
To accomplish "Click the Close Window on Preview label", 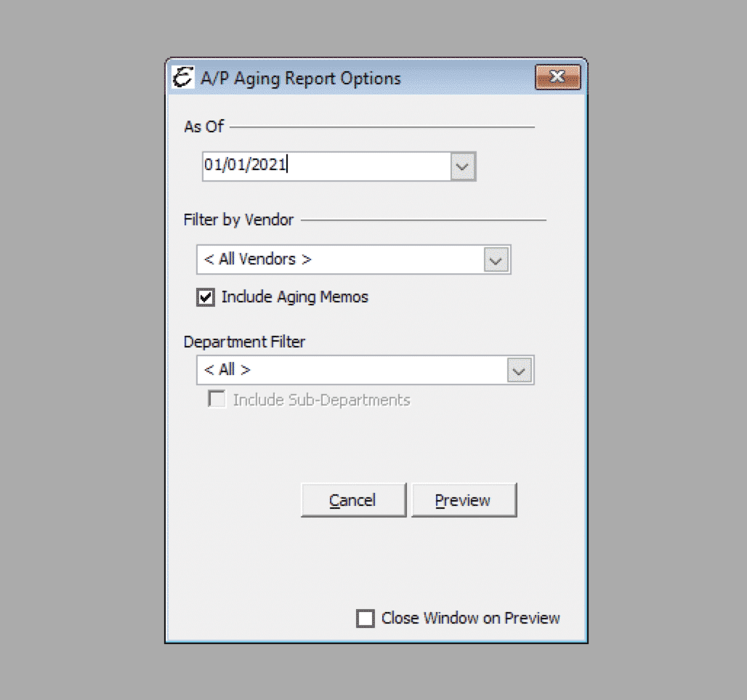I will pos(470,618).
